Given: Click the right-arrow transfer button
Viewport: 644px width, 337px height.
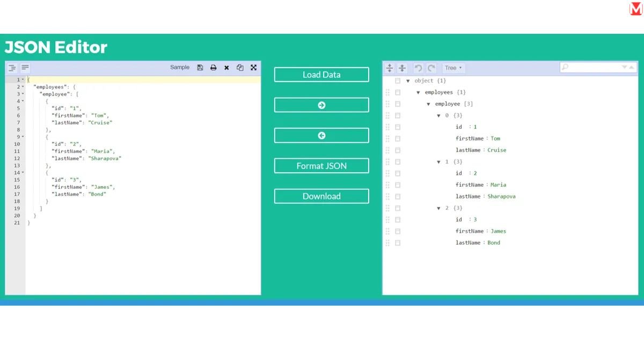Looking at the screenshot, I should tap(321, 105).
